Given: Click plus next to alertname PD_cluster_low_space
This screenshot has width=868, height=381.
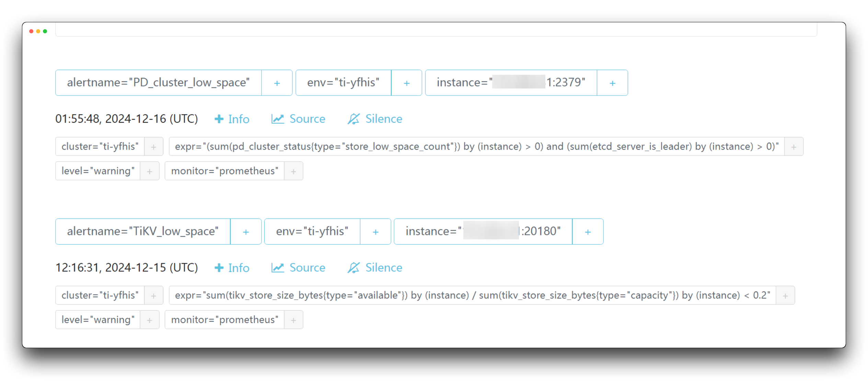Looking at the screenshot, I should [277, 83].
